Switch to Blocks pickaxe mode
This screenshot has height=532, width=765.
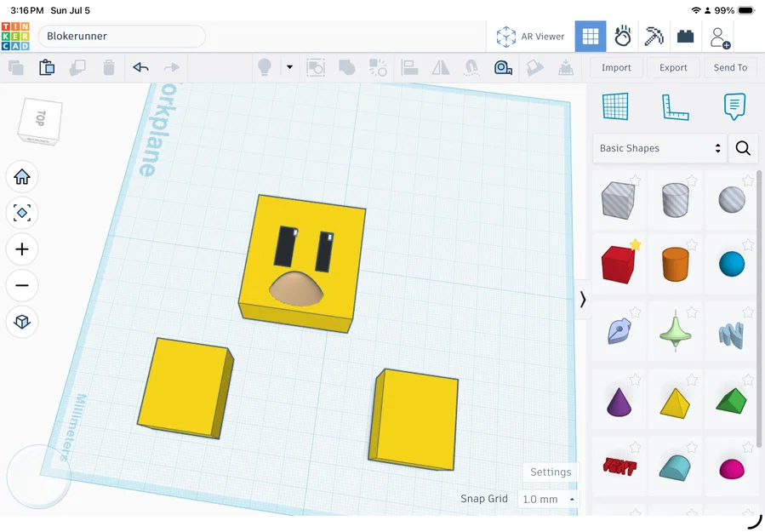tap(654, 37)
